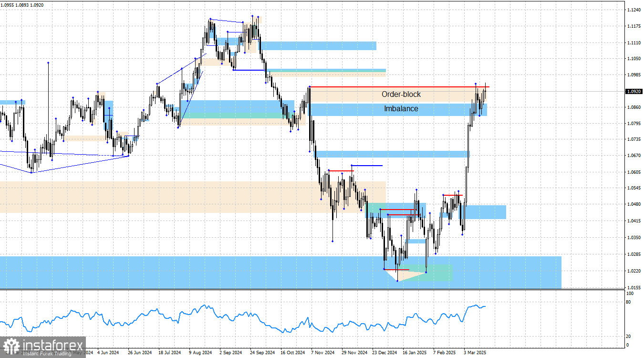
Task: Click the 2 Sep 2024 date label
Action: point(231,353)
